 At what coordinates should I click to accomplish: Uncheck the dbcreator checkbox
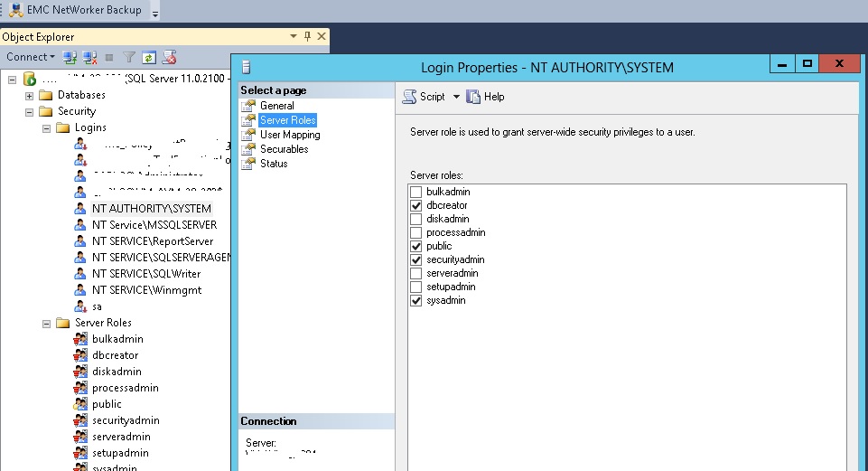(x=416, y=205)
